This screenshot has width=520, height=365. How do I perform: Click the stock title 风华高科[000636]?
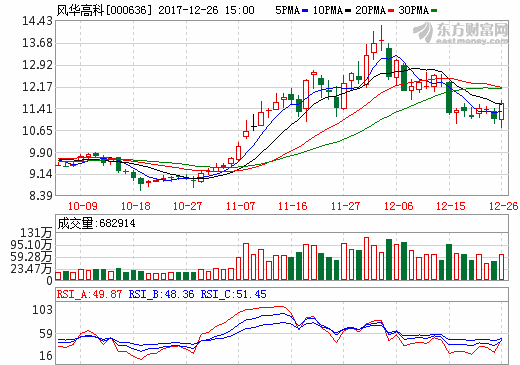pos(104,10)
